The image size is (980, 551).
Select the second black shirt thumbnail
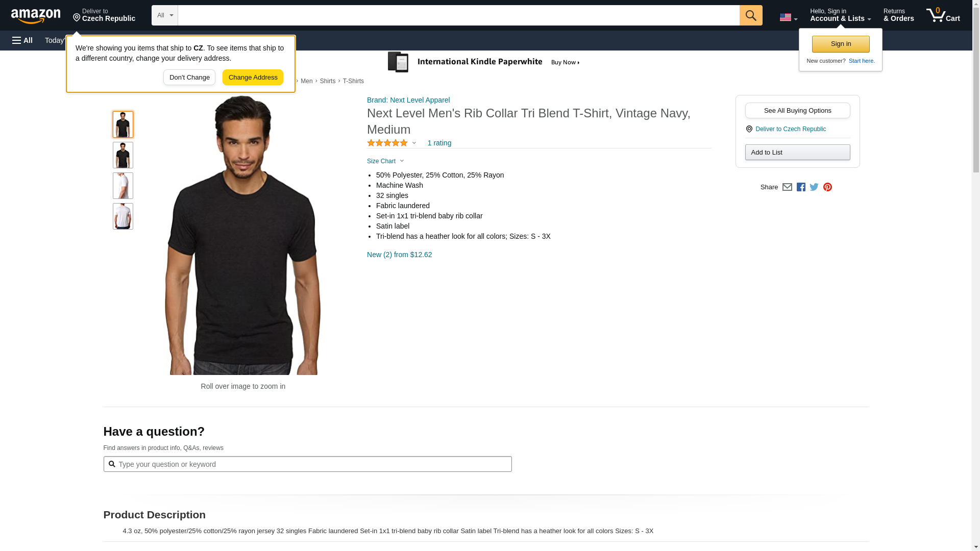pyautogui.click(x=123, y=155)
